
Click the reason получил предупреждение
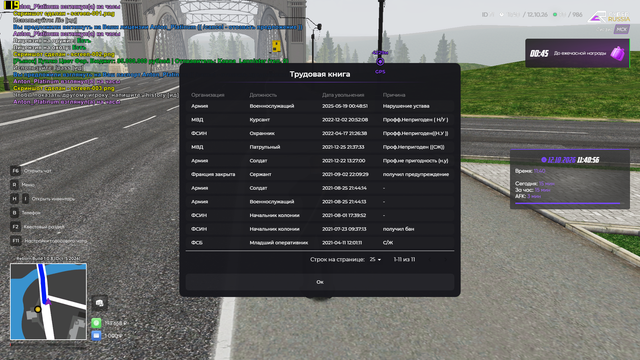click(416, 174)
